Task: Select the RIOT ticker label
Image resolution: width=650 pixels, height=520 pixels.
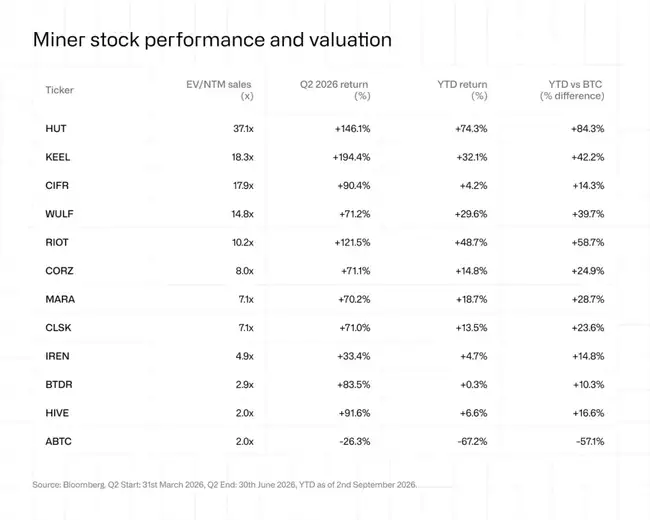Action: coord(57,242)
